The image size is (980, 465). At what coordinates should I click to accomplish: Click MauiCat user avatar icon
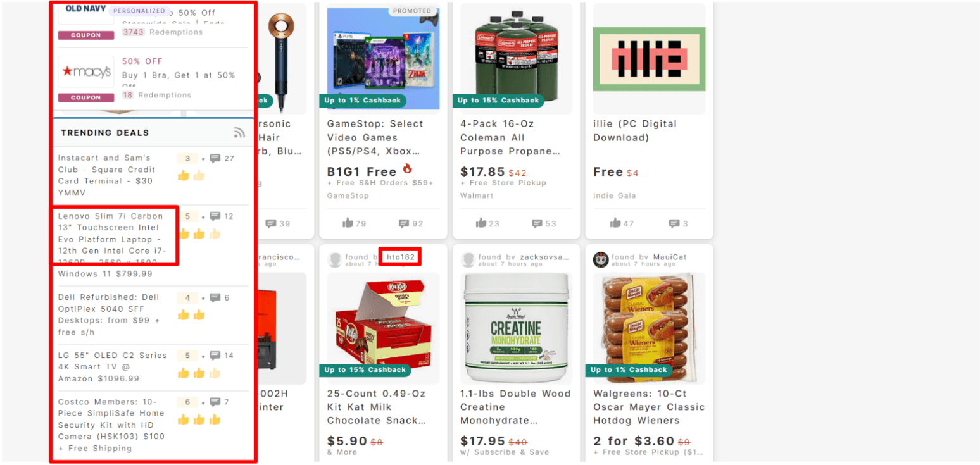coord(601,259)
